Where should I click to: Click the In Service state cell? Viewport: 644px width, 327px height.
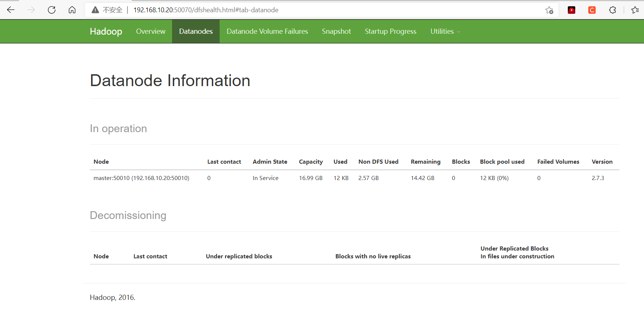[265, 178]
